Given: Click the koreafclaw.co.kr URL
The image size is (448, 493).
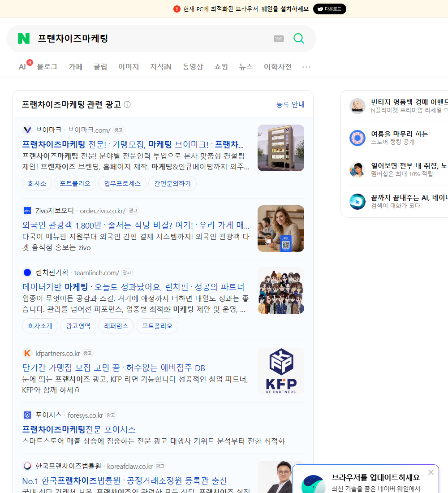Looking at the screenshot, I should (x=130, y=466).
